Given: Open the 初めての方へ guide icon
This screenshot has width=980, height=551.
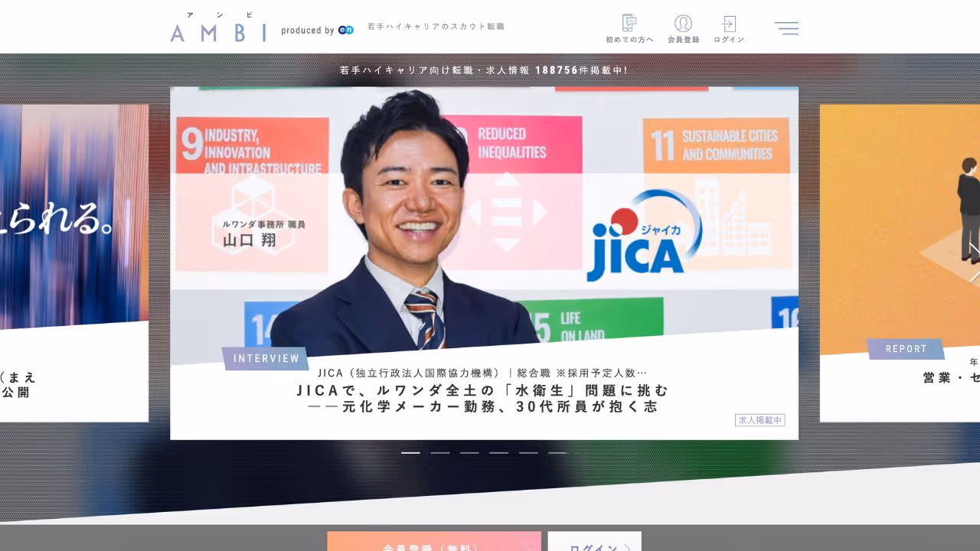Looking at the screenshot, I should pos(629,28).
